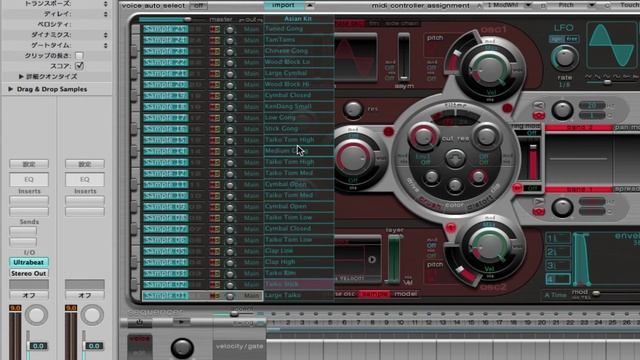Click the large knob beside velocity/gate
Screen dimensions: 640x360
(182, 348)
